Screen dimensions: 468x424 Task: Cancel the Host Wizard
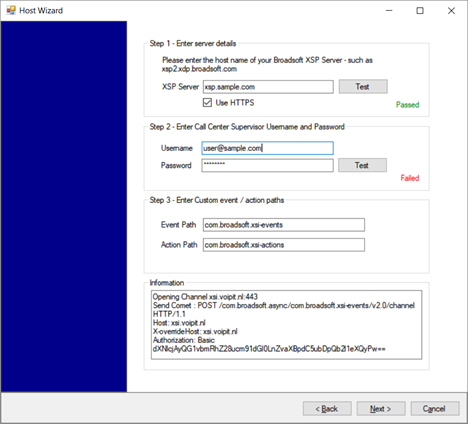[435, 409]
